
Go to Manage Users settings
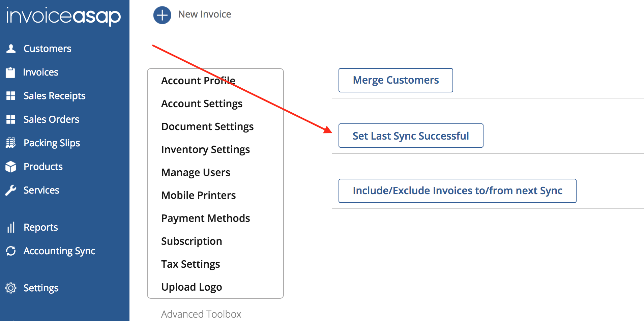click(196, 173)
